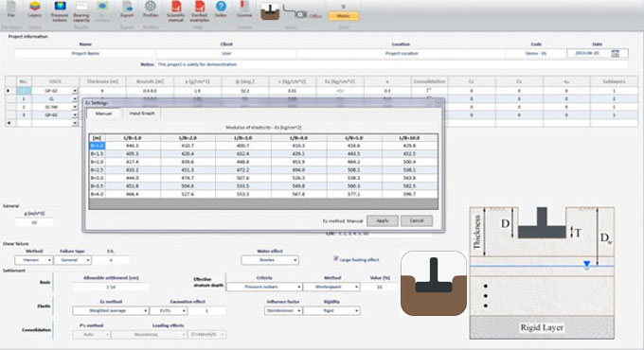Open the File menu icon
The width and height of the screenshot is (644, 350).
11,9
